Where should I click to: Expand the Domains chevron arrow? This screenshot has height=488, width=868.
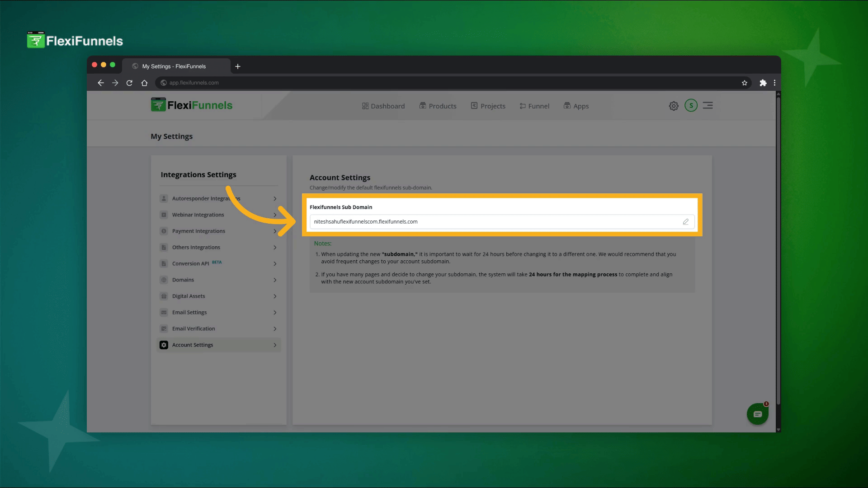275,280
